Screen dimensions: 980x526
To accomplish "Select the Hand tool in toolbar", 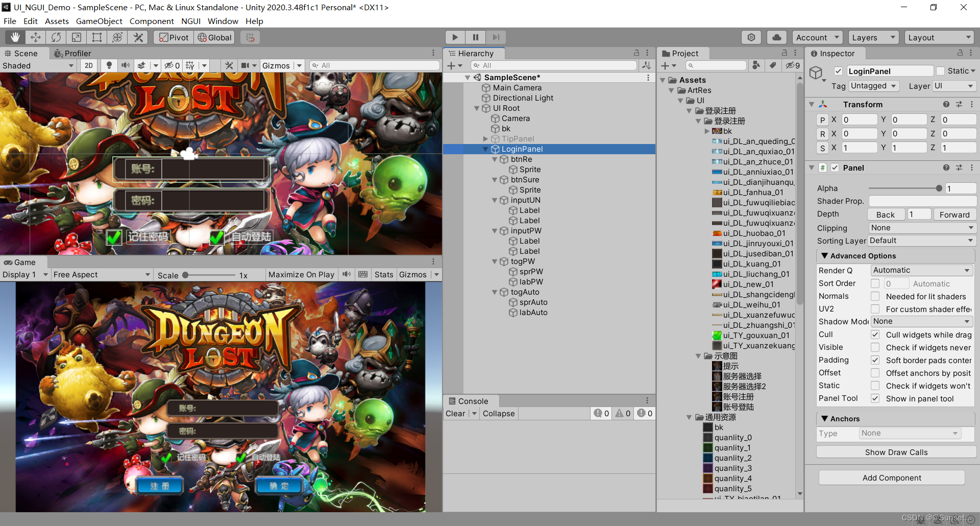I will [x=15, y=37].
